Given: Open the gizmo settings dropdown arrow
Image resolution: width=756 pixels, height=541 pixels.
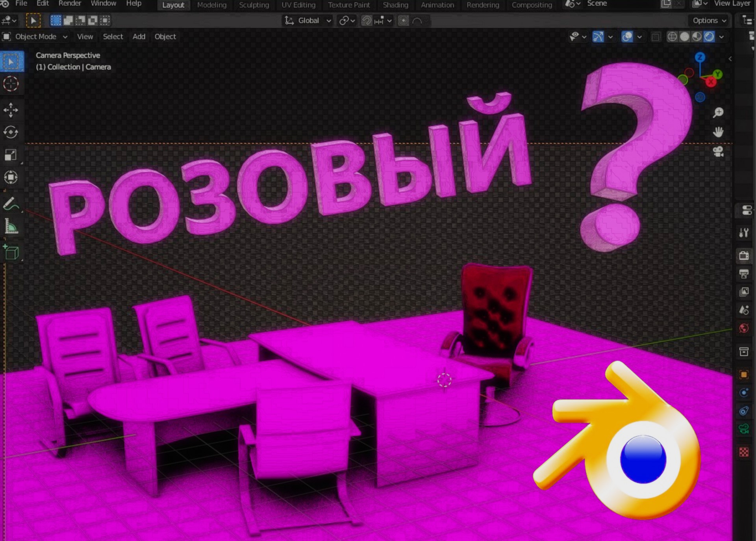Looking at the screenshot, I should point(610,37).
